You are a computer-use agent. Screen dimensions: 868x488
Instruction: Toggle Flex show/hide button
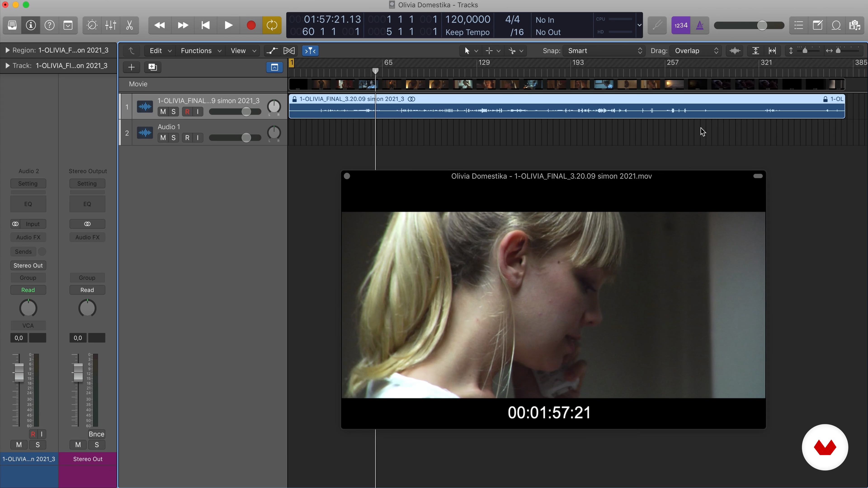289,51
